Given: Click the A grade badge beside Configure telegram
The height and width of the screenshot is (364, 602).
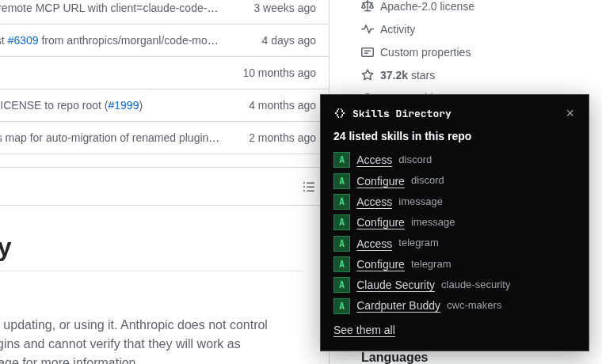Looking at the screenshot, I should coord(341,264).
